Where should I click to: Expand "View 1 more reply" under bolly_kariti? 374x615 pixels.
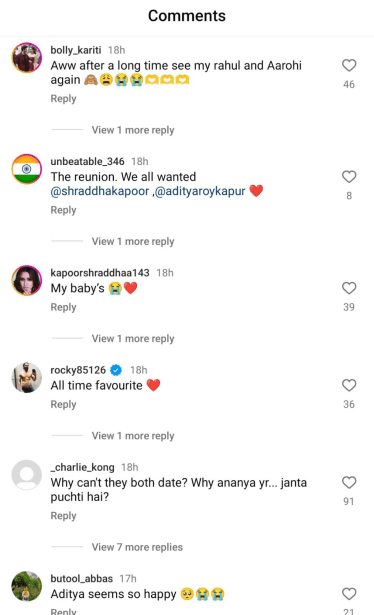(133, 130)
